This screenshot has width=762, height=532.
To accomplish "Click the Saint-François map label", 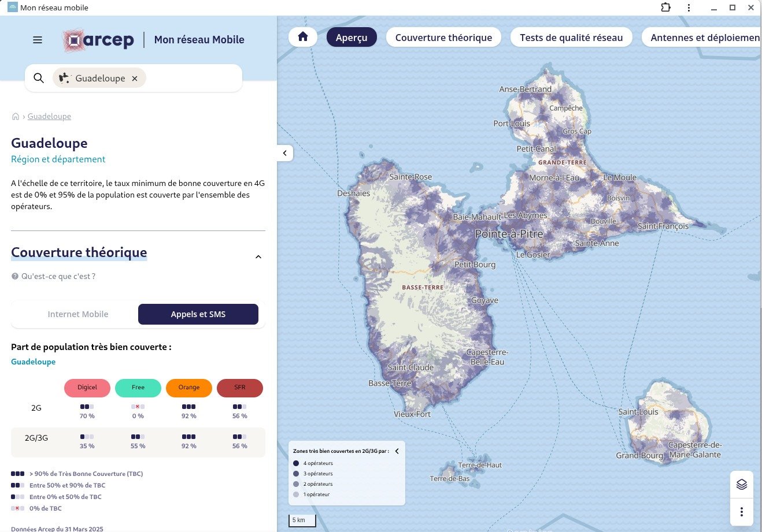I will [x=663, y=226].
